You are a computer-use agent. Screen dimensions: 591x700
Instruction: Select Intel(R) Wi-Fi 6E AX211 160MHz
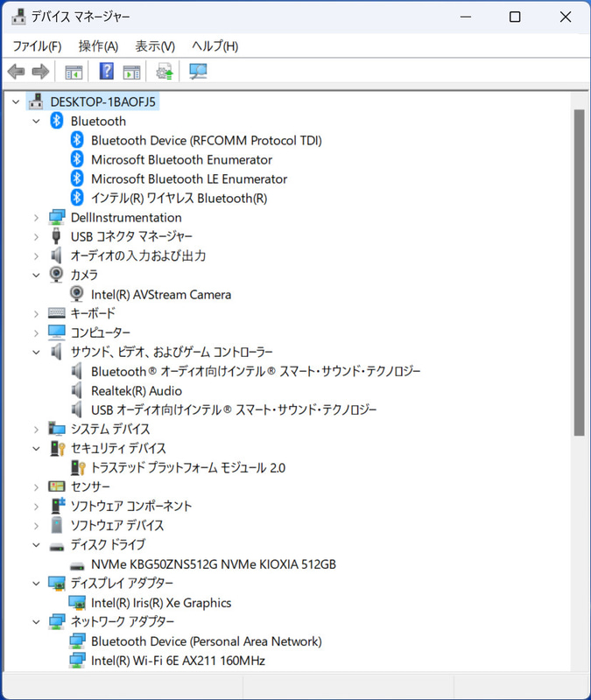click(179, 661)
